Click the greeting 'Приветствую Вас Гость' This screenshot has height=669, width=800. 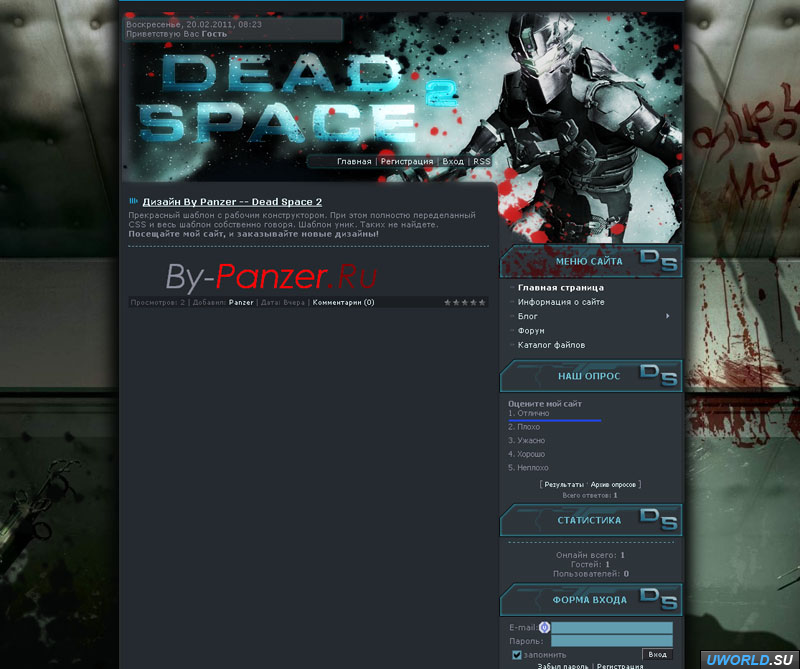point(177,34)
